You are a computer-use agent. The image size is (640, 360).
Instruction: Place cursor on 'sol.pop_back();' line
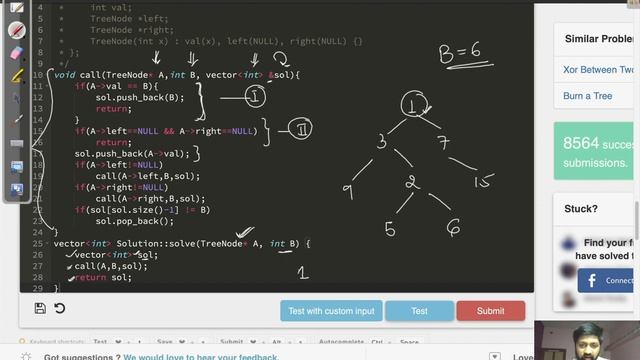(134, 221)
